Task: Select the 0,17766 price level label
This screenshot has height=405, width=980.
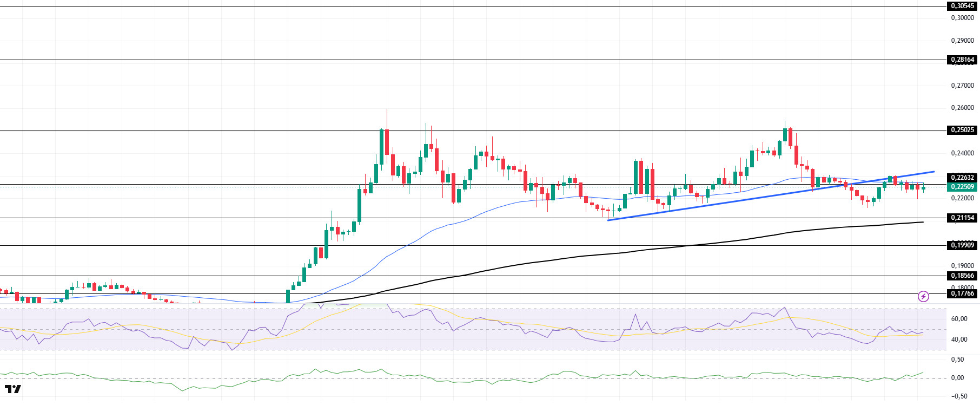Action: point(962,293)
